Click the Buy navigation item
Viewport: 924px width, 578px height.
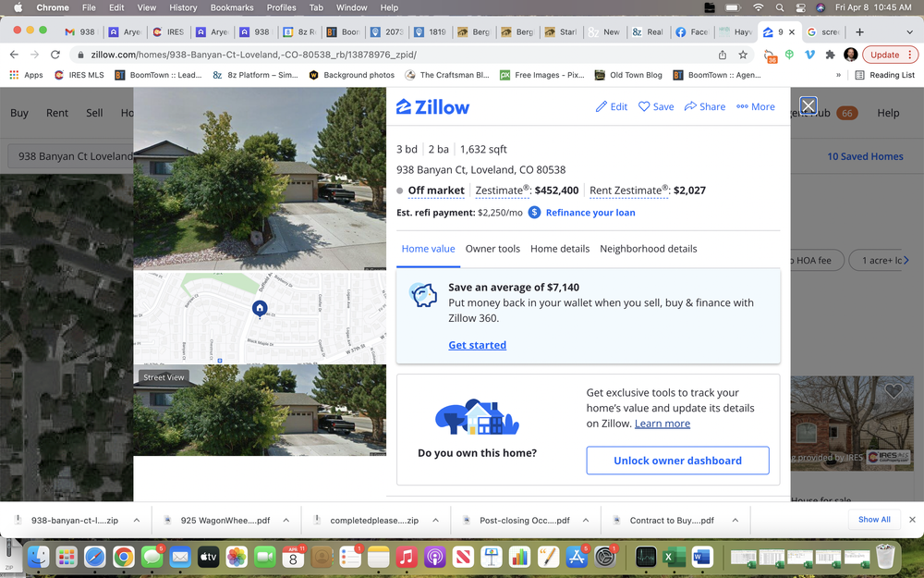click(19, 113)
